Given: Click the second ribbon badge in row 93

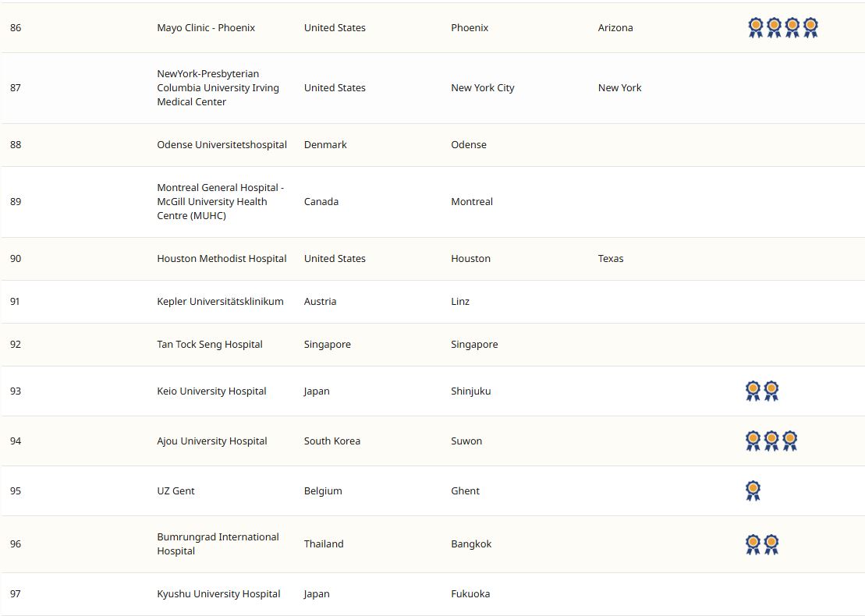Looking at the screenshot, I should [771, 391].
